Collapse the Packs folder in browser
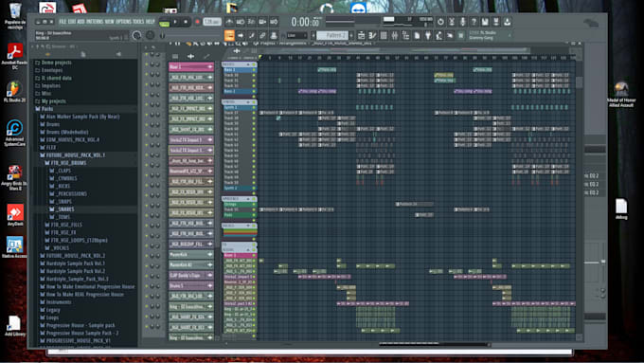This screenshot has height=363, width=644. coord(47,109)
